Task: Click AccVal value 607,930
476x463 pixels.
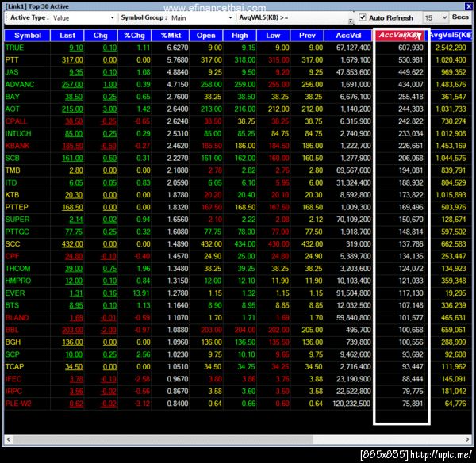Action: tap(410, 48)
